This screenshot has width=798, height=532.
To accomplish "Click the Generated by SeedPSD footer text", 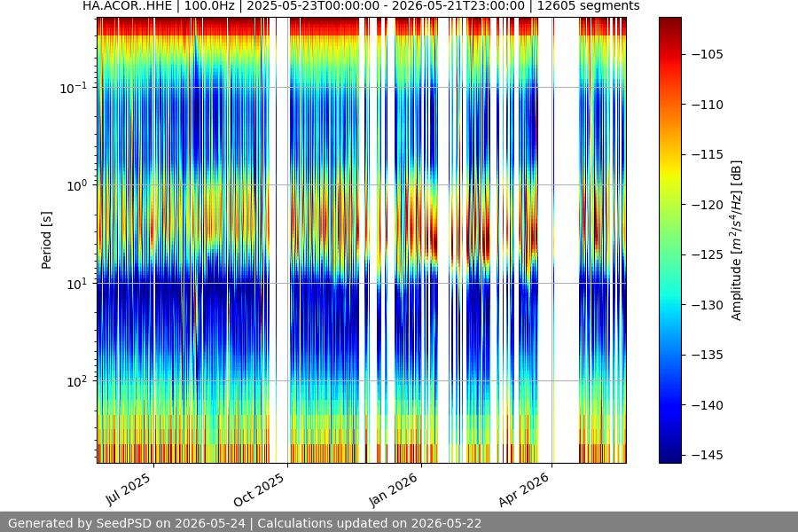I will click(245, 523).
